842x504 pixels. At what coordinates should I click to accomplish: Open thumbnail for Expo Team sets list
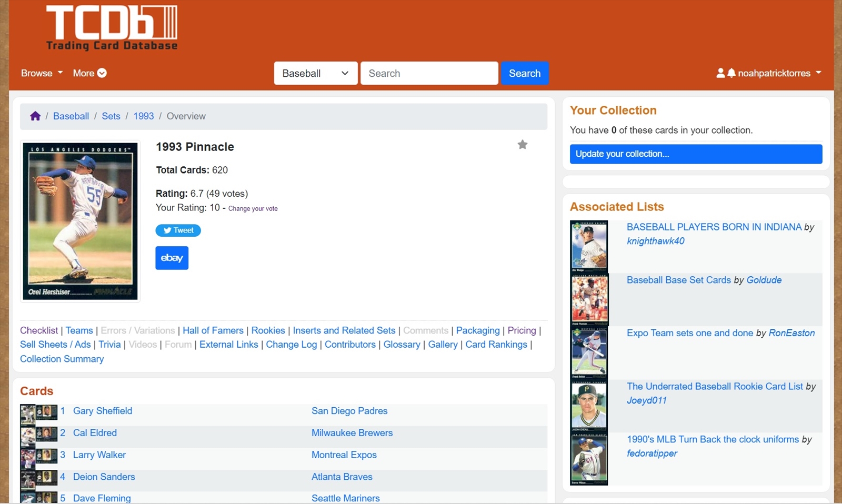click(x=589, y=352)
